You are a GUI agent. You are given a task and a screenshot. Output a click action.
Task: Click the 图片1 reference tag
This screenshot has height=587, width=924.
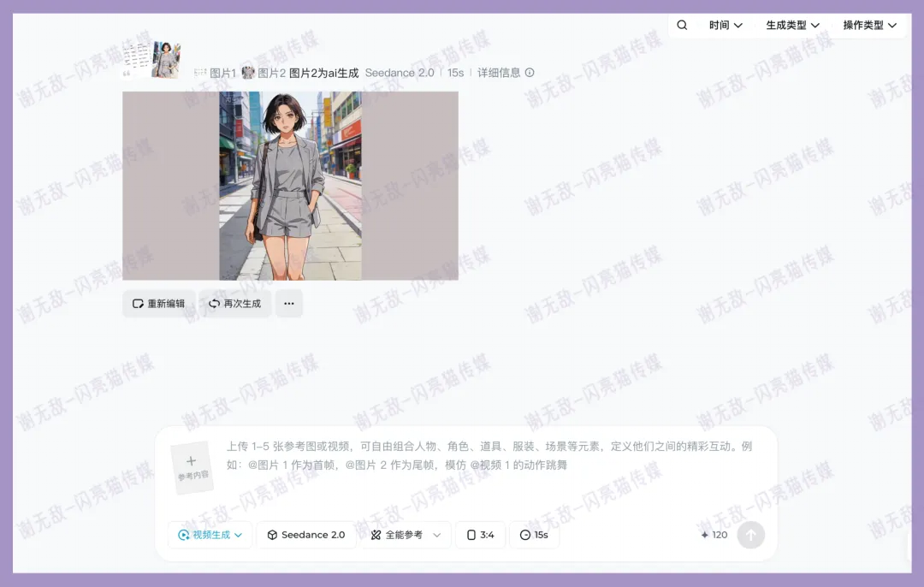(216, 74)
